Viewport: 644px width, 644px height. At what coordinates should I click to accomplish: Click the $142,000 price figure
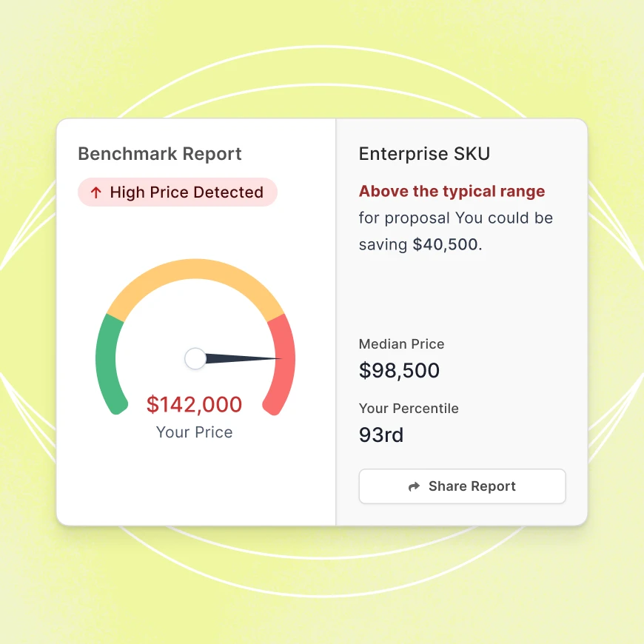click(x=195, y=405)
